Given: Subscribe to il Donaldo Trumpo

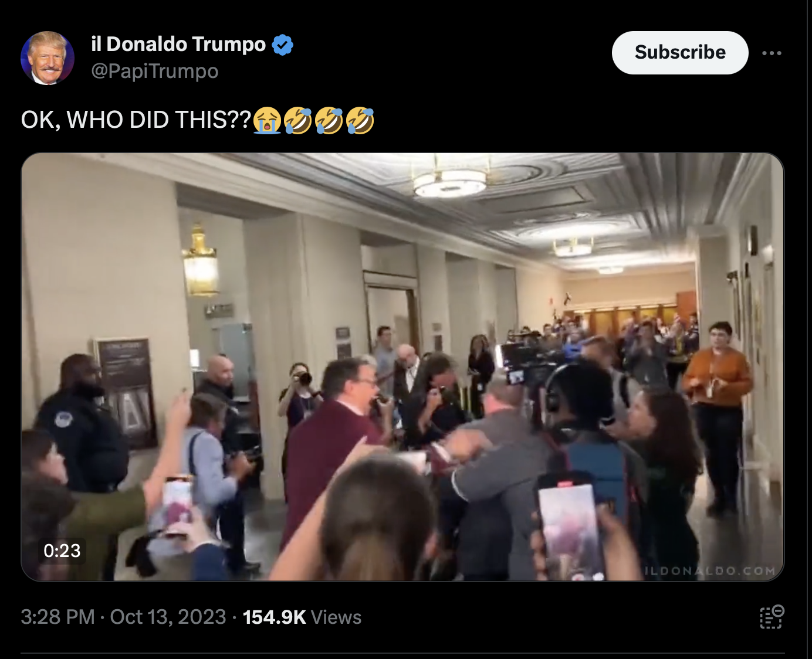Looking at the screenshot, I should coord(680,53).
